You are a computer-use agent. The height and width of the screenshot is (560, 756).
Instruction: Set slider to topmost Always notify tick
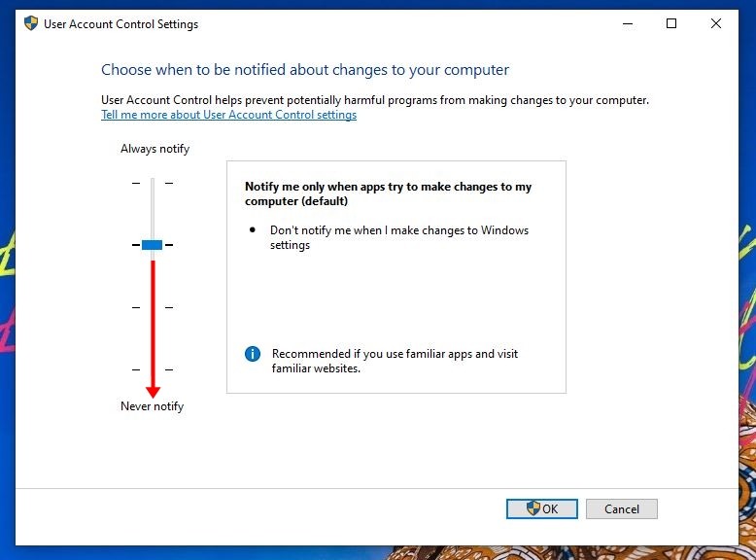tap(153, 183)
